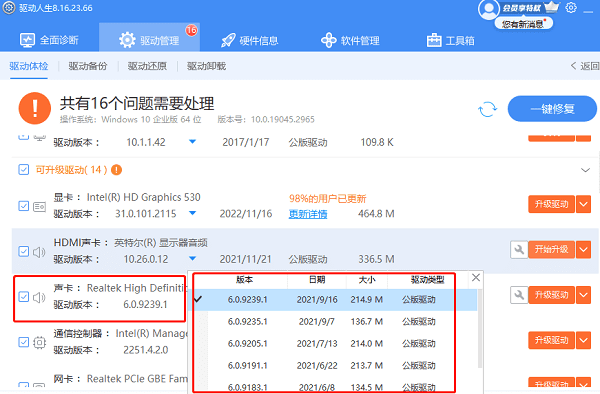Open version dropdown for 31.0.101.2115
The image size is (600, 394).
pos(192,213)
